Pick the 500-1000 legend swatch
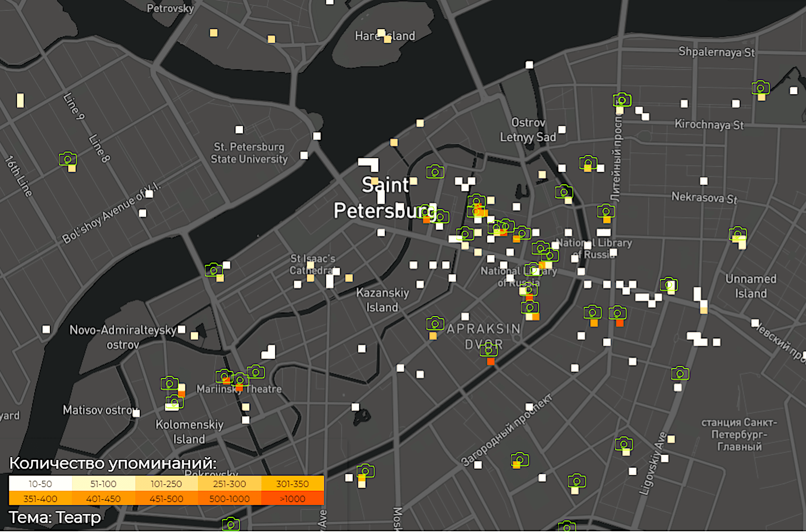The height and width of the screenshot is (532, 806). pyautogui.click(x=229, y=498)
